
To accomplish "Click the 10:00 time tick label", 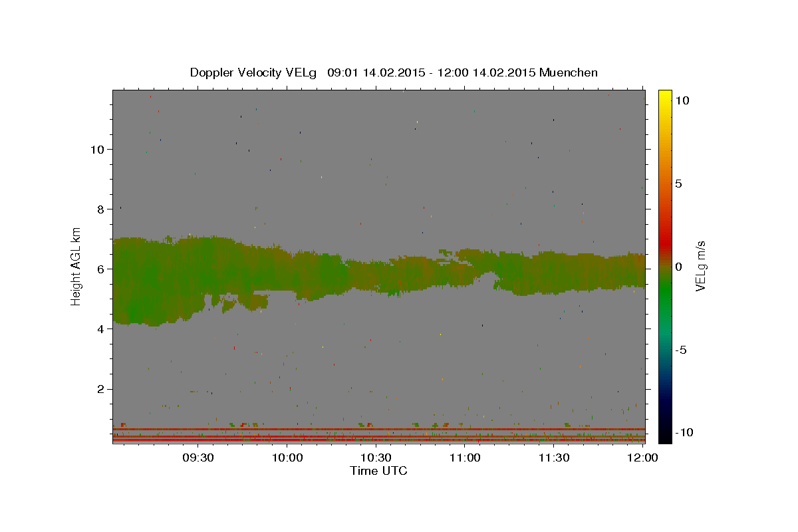I will point(287,458).
